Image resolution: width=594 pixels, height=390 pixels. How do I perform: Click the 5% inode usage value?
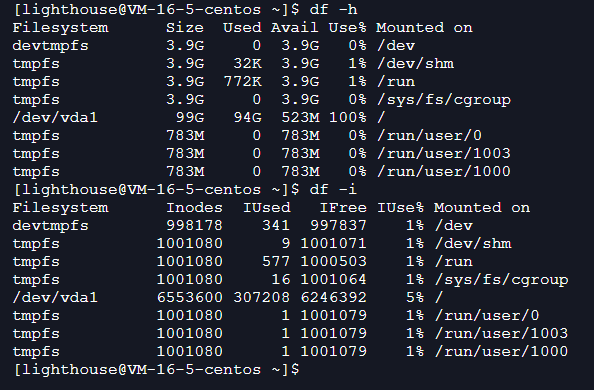415,298
